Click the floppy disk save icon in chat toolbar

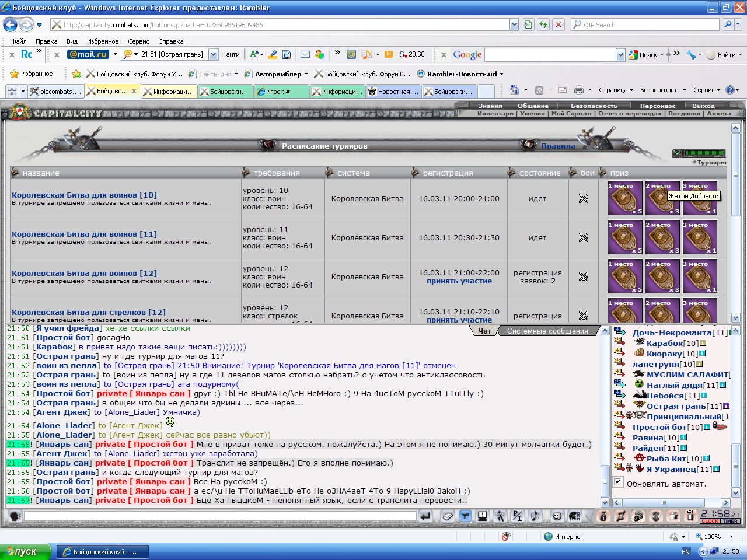click(482, 516)
